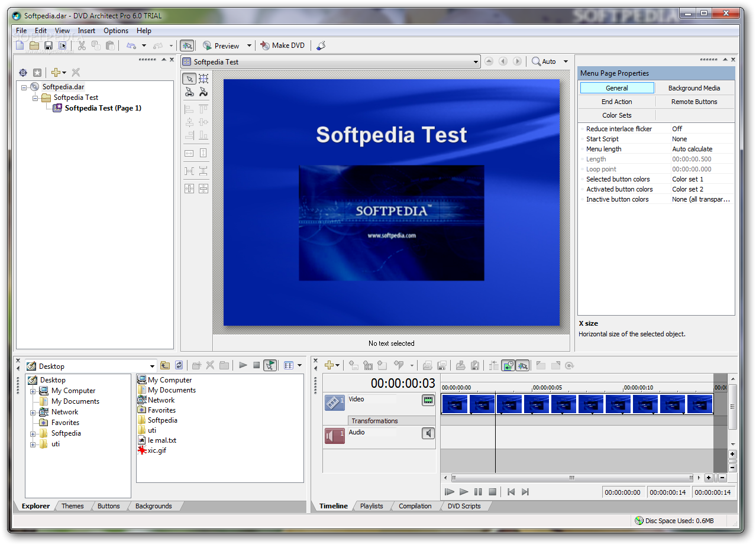Expand the Network tree node
This screenshot has height=545, width=756.
point(33,412)
